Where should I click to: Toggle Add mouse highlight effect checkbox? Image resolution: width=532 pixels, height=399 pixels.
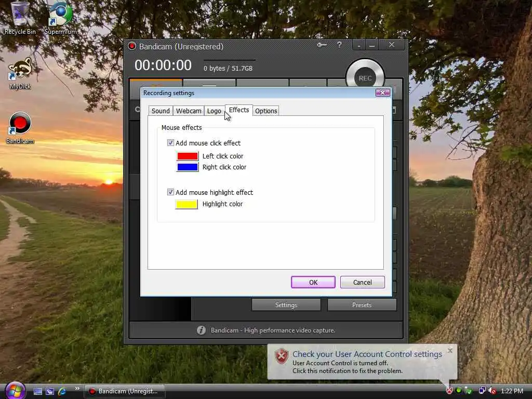click(x=170, y=192)
